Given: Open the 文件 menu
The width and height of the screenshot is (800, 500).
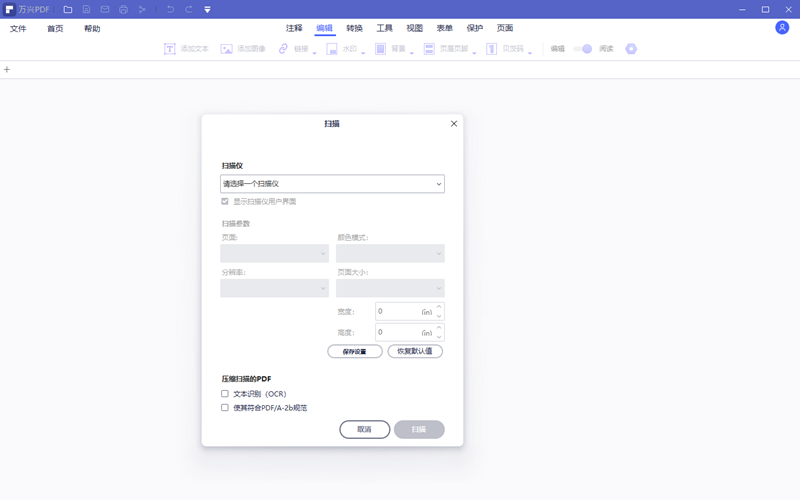Looking at the screenshot, I should click(18, 29).
